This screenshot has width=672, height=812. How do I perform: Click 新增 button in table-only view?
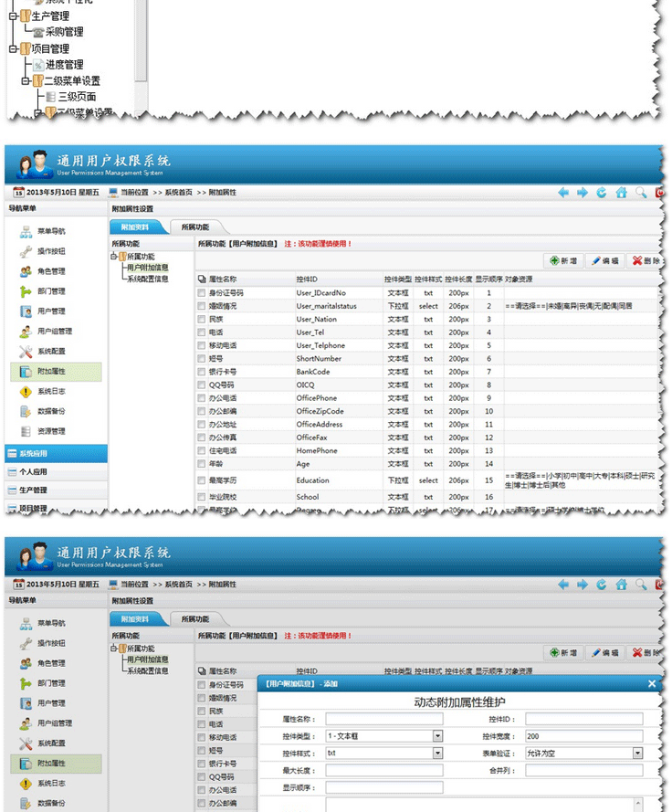tap(563, 261)
